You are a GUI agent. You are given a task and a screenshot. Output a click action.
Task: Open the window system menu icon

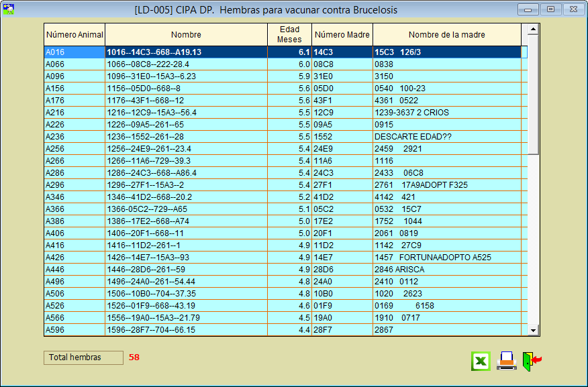9,9
